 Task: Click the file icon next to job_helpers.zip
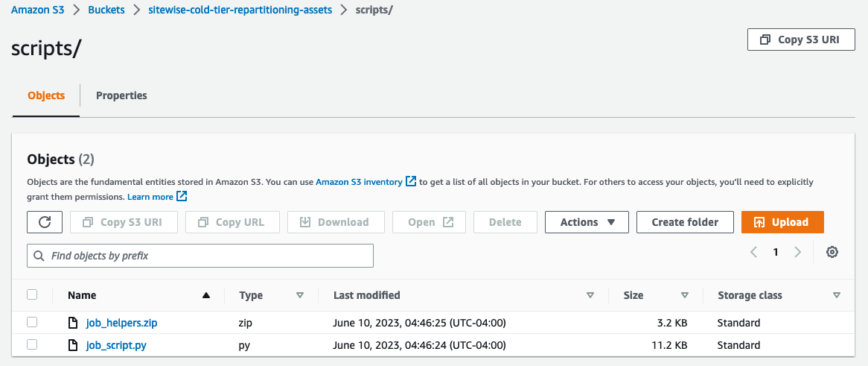[x=72, y=323]
